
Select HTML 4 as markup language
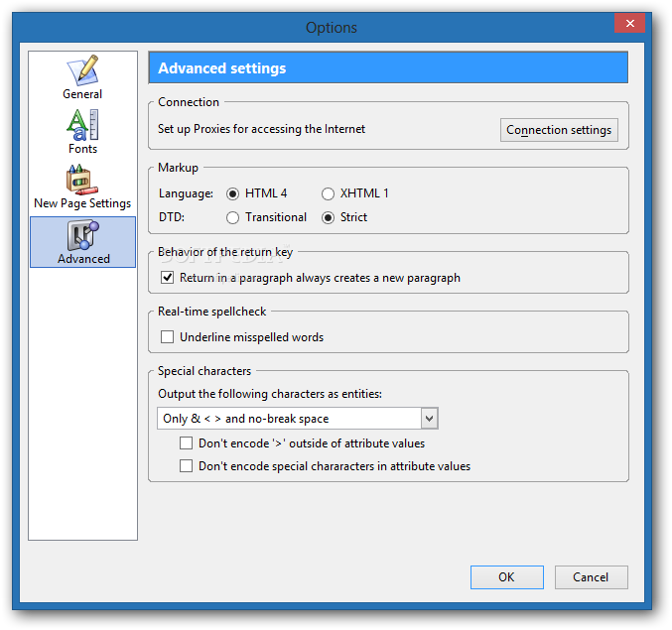click(x=232, y=194)
